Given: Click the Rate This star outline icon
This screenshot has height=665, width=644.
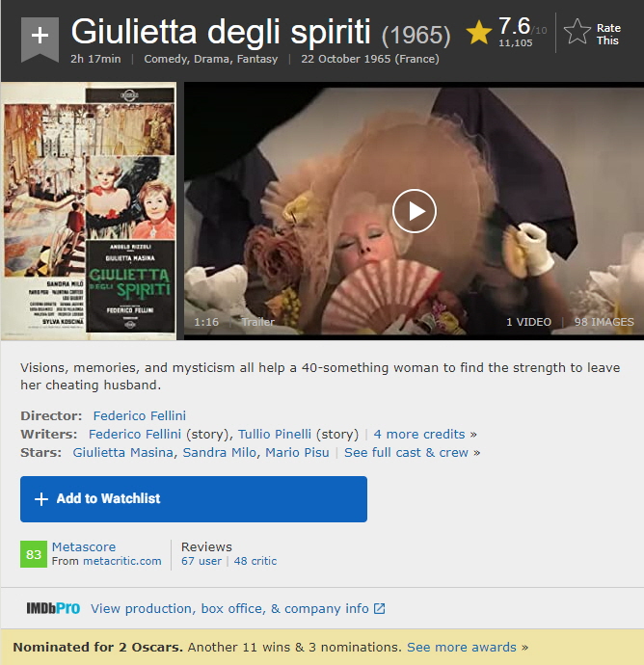Looking at the screenshot, I should point(577,32).
